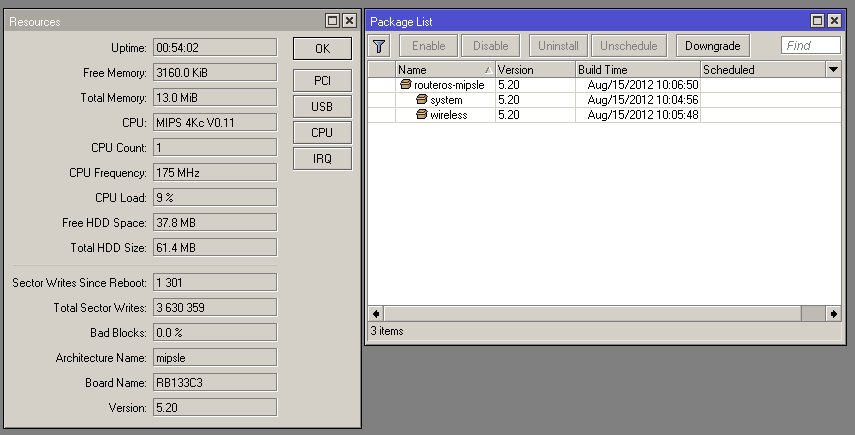
Task: Close the Resources window
Action: coord(349,21)
